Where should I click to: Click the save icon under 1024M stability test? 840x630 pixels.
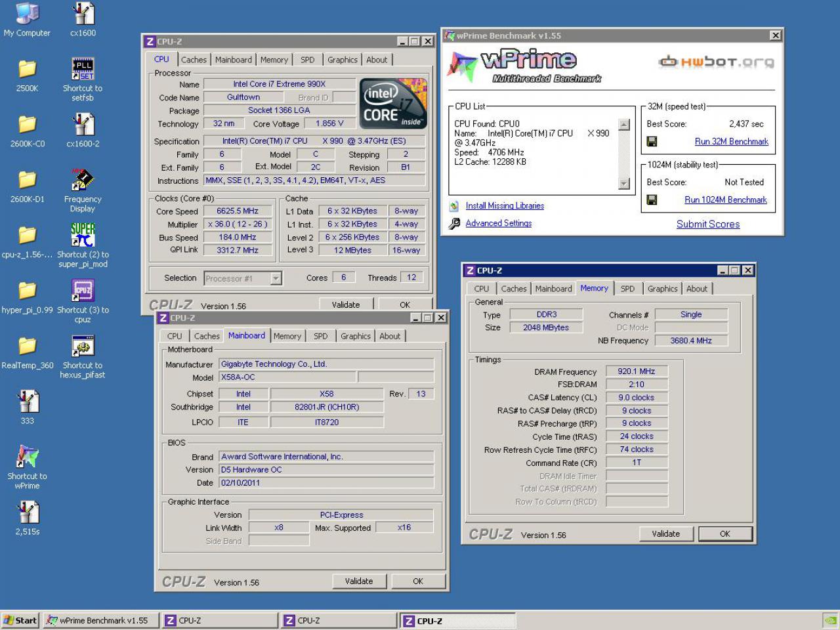coord(652,200)
